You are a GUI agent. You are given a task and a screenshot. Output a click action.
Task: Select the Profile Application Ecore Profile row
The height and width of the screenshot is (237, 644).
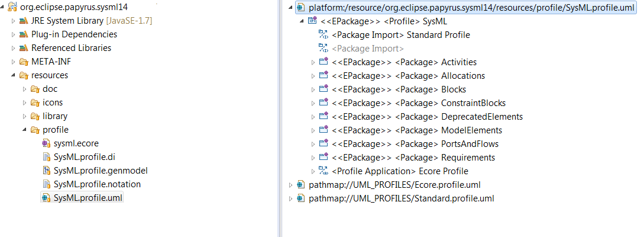(400, 171)
